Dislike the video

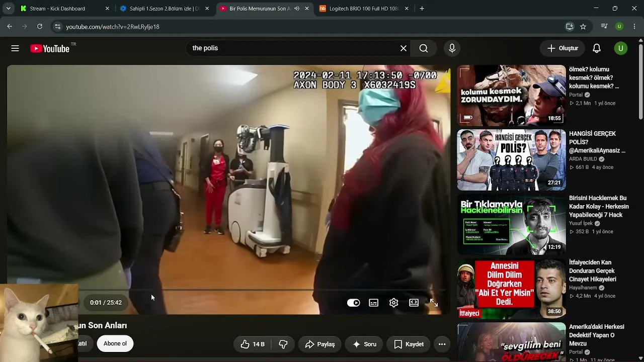pyautogui.click(x=283, y=344)
